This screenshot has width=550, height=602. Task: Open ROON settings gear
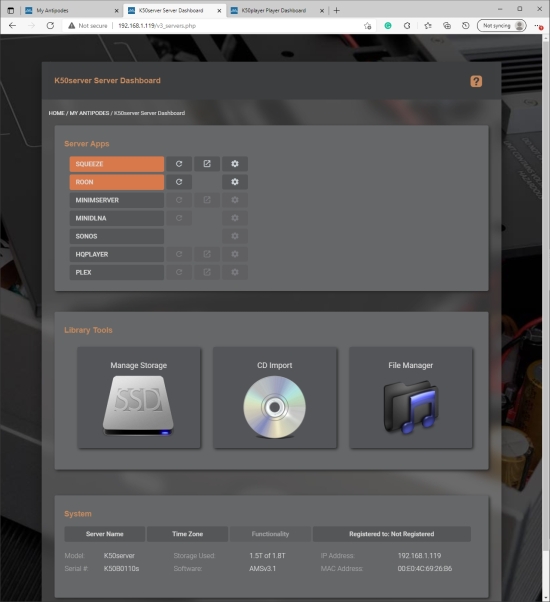235,182
